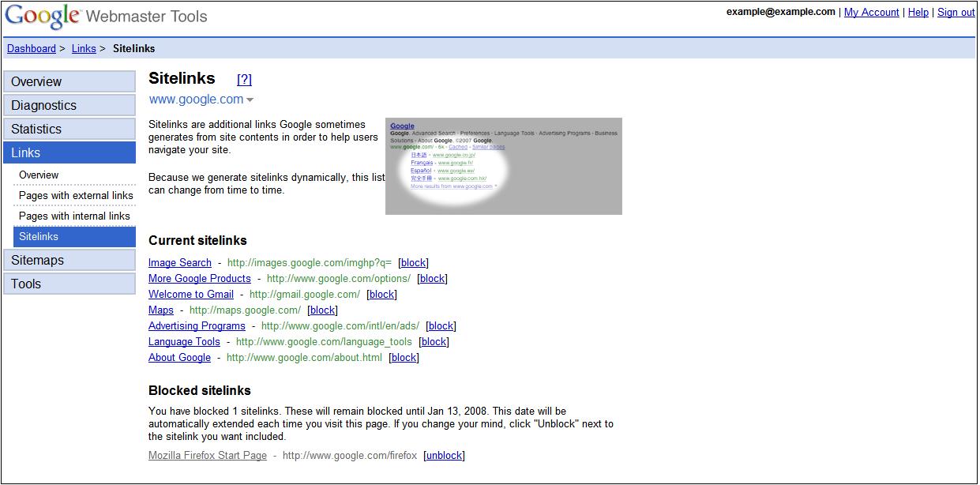
Task: Click the http://www.google.com/about.html URL text
Action: (x=304, y=358)
